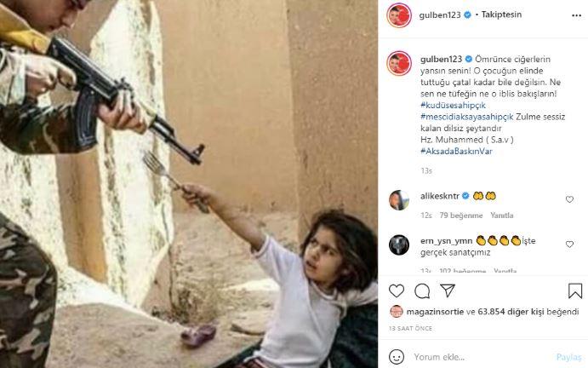
Task: Share post via paper plane icon
Action: pyautogui.click(x=448, y=290)
